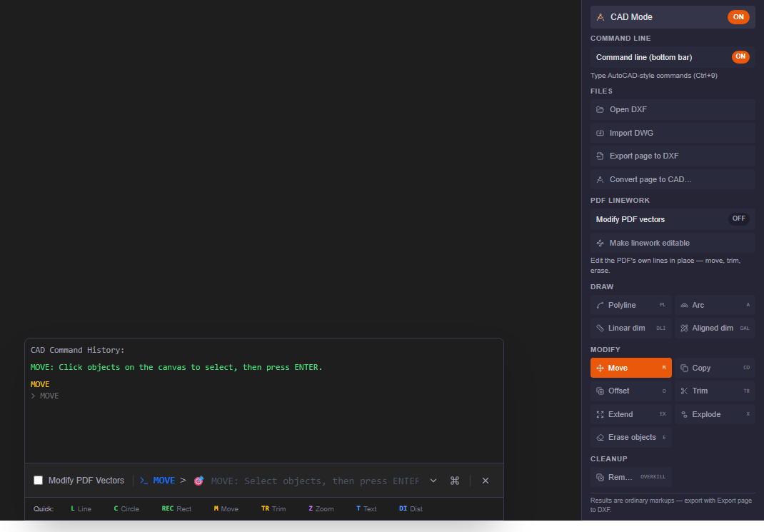Screen dimensions: 764x532
Task: Select the Extend tool
Action: tap(630, 414)
